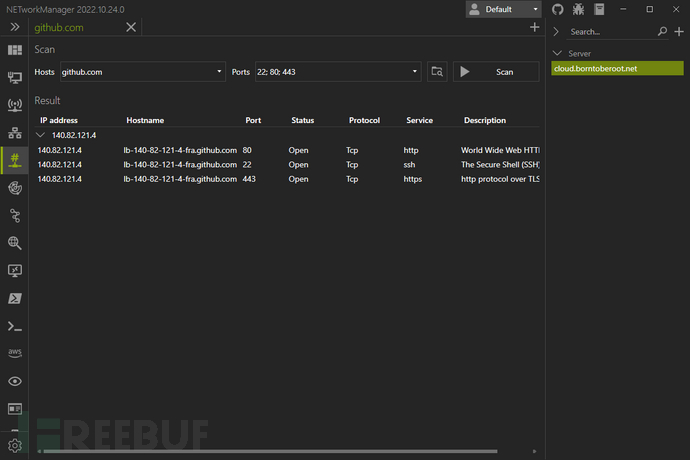Click the ssh service cell
The width and height of the screenshot is (690, 460).
tap(409, 165)
